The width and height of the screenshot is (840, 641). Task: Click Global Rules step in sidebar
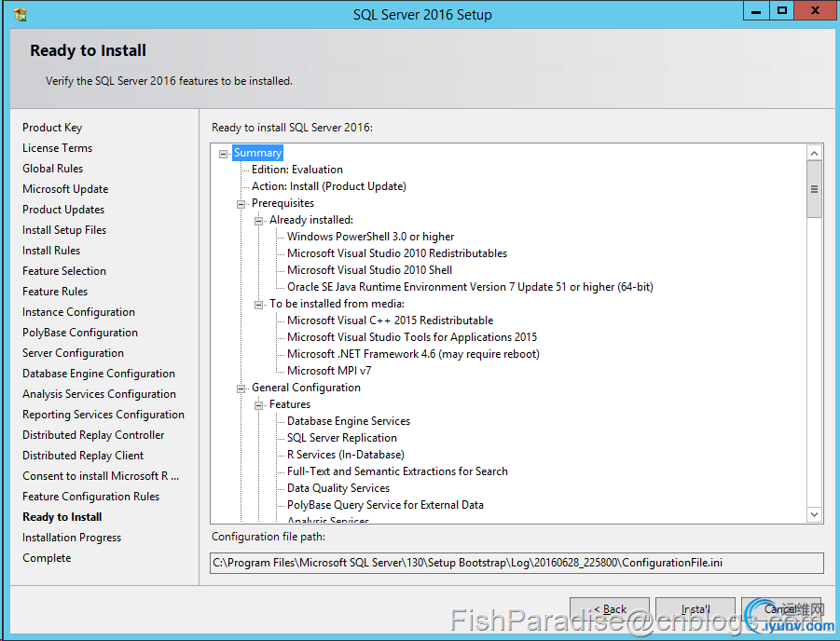pyautogui.click(x=52, y=168)
